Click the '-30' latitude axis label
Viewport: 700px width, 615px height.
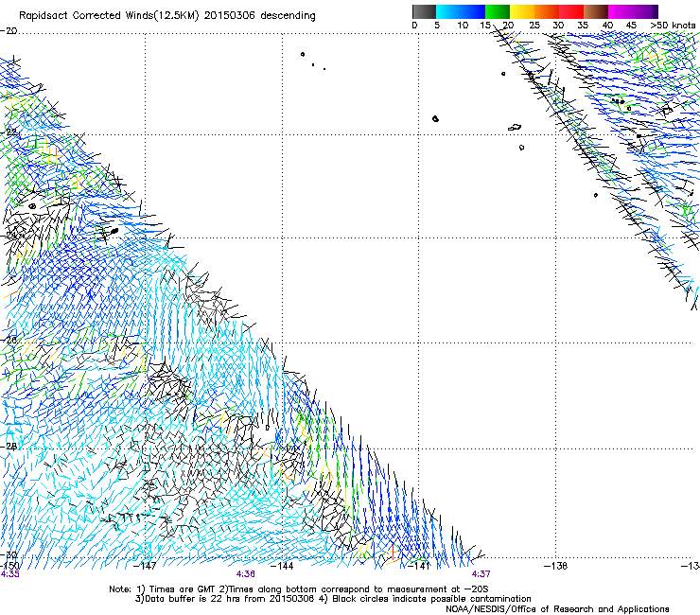pyautogui.click(x=9, y=554)
